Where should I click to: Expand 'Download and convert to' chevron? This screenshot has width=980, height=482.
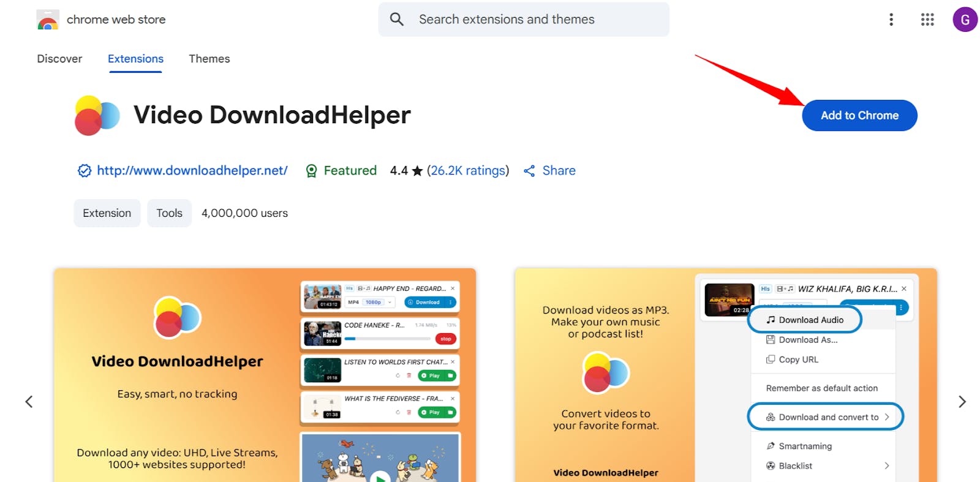(886, 417)
